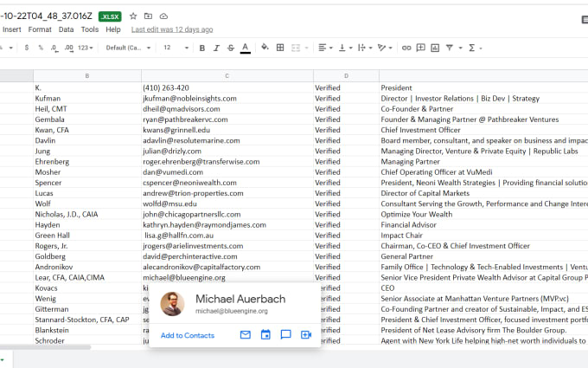Select cell Stannard-Stockton, CFA, CAP
The width and height of the screenshot is (588, 368).
click(x=87, y=320)
